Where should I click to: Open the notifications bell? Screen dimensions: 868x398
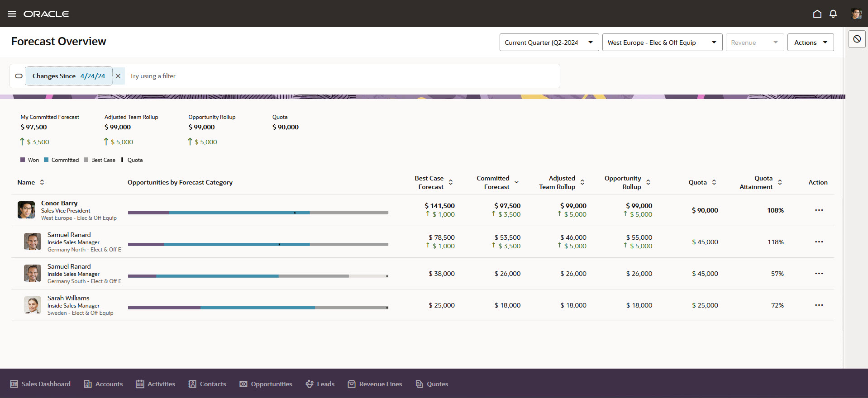click(833, 14)
